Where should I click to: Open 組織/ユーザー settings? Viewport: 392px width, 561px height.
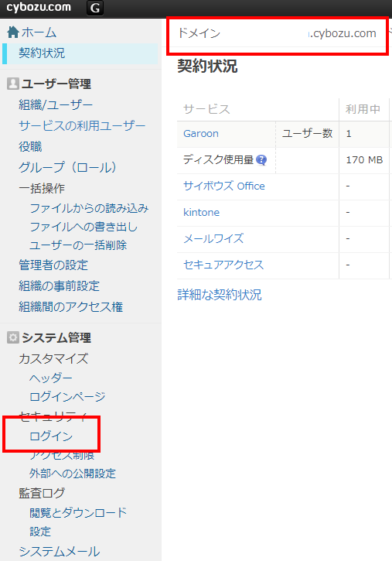click(56, 104)
